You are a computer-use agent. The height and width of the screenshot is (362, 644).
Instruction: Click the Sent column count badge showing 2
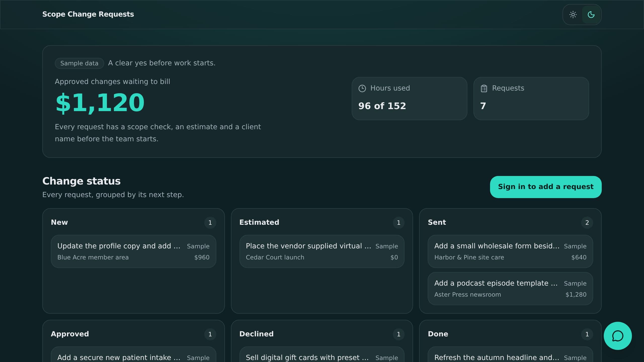pos(587,222)
